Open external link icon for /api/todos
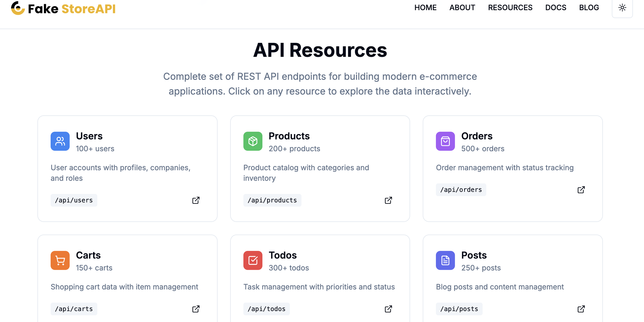 388,309
